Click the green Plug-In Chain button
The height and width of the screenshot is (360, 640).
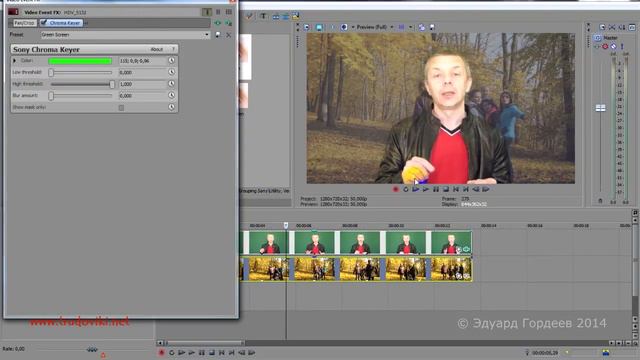218,23
